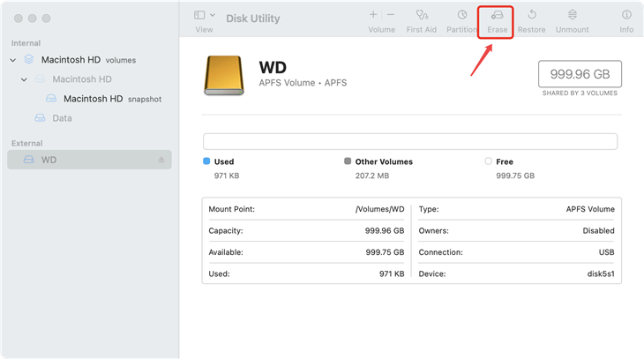The image size is (644, 359).
Task: Open the Partition tool
Action: [461, 16]
